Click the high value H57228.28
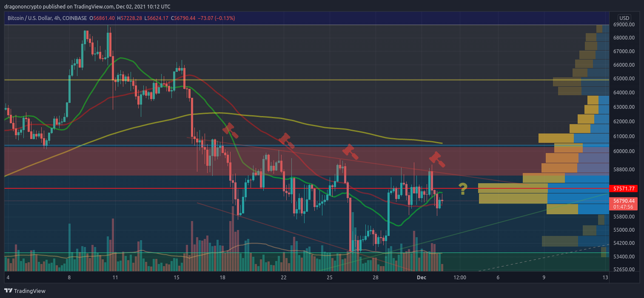 [x=130, y=18]
